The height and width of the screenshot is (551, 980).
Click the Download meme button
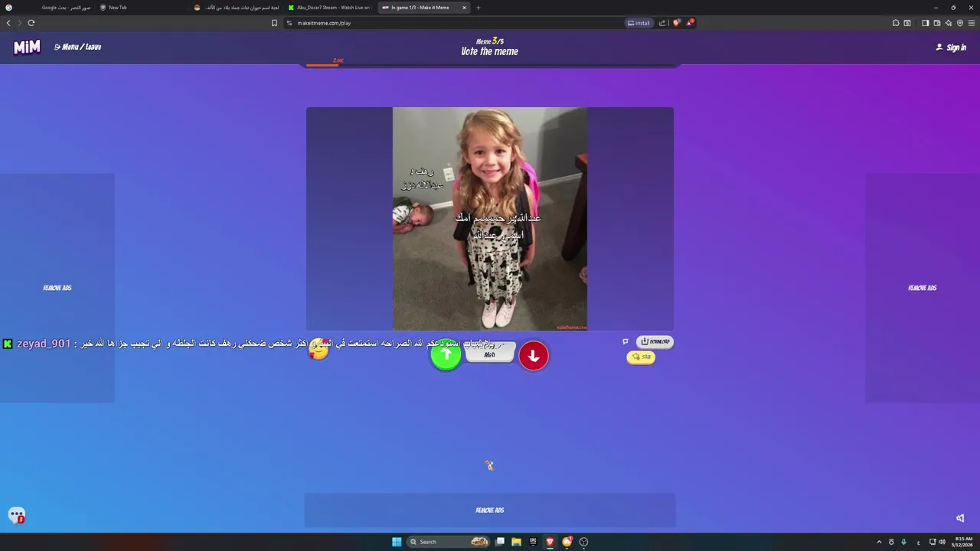(655, 341)
